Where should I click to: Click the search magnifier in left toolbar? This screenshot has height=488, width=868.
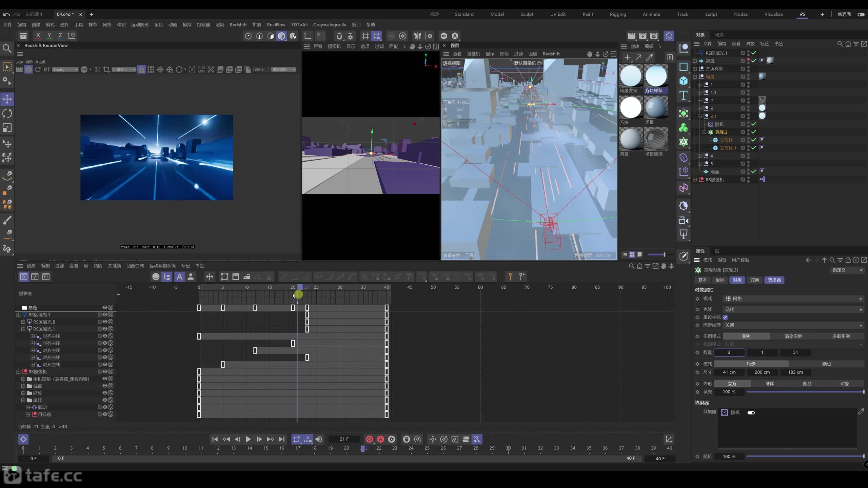point(7,48)
